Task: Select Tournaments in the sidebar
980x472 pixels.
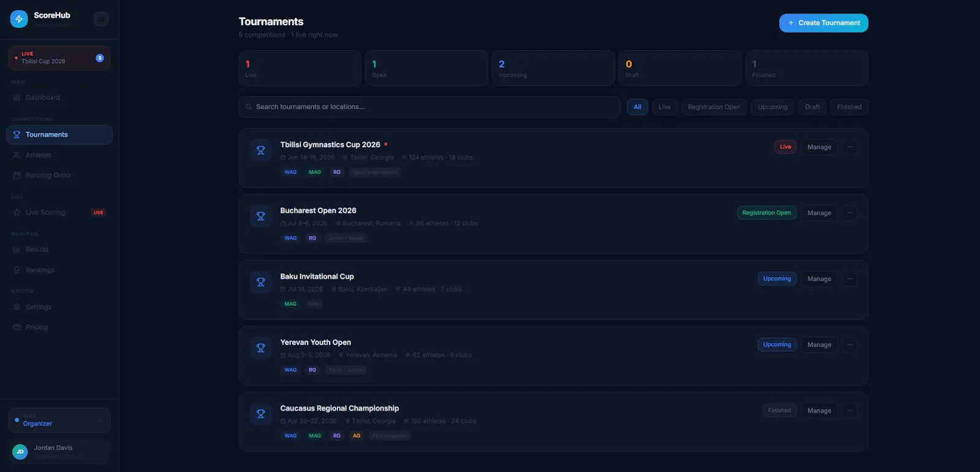Action: (59, 135)
